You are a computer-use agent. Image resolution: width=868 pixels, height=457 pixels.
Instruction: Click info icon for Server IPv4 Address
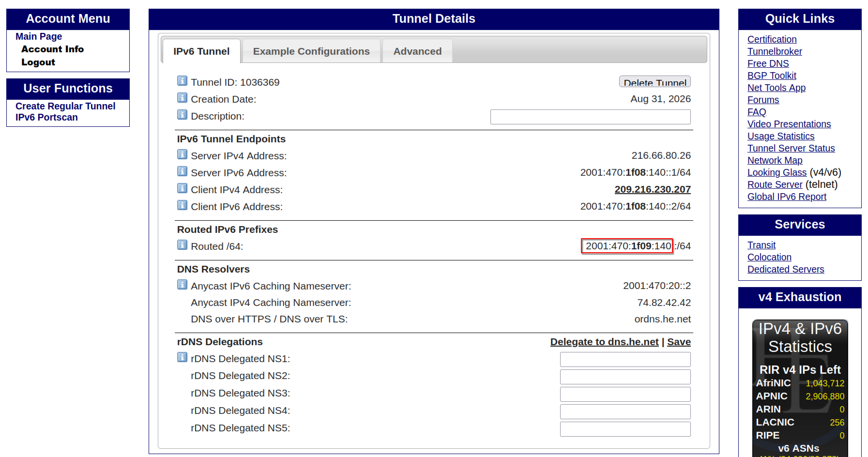pos(182,155)
